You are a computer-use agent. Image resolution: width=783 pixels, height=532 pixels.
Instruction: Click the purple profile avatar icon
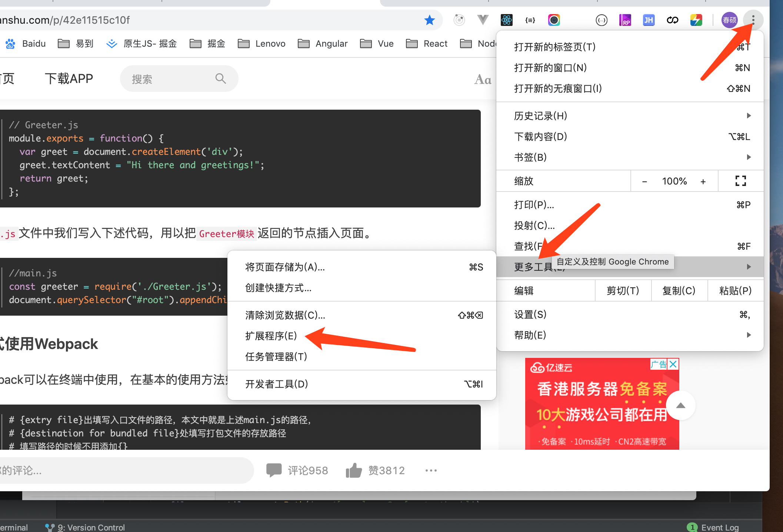click(x=729, y=20)
